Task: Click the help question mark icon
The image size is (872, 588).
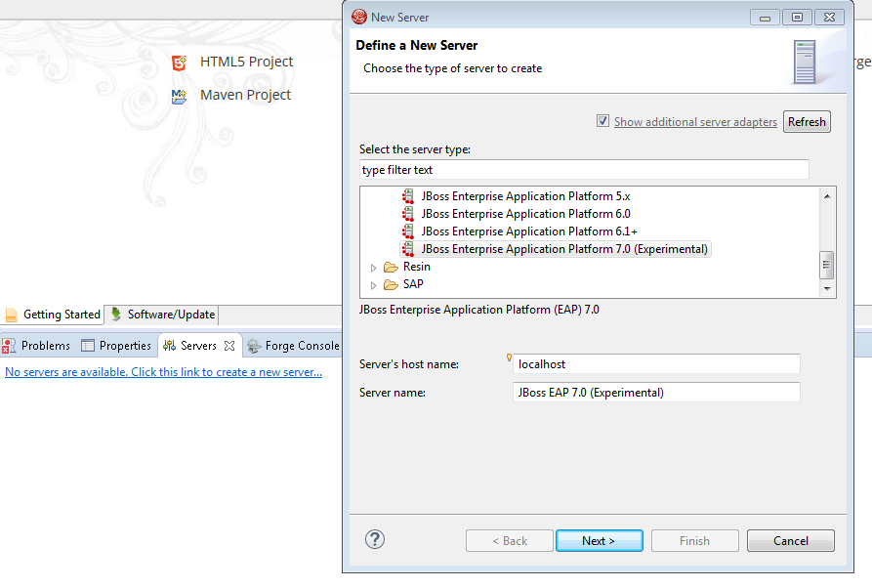Action: click(x=375, y=539)
